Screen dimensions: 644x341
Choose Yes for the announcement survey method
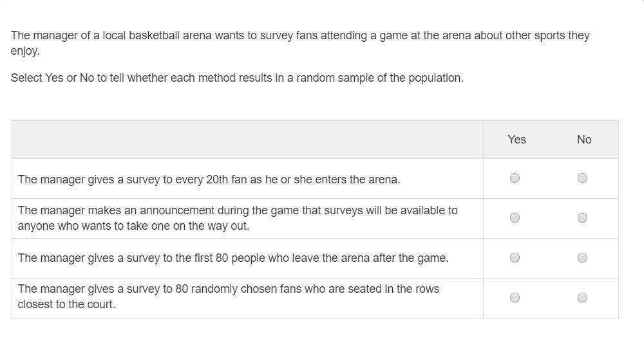(515, 218)
